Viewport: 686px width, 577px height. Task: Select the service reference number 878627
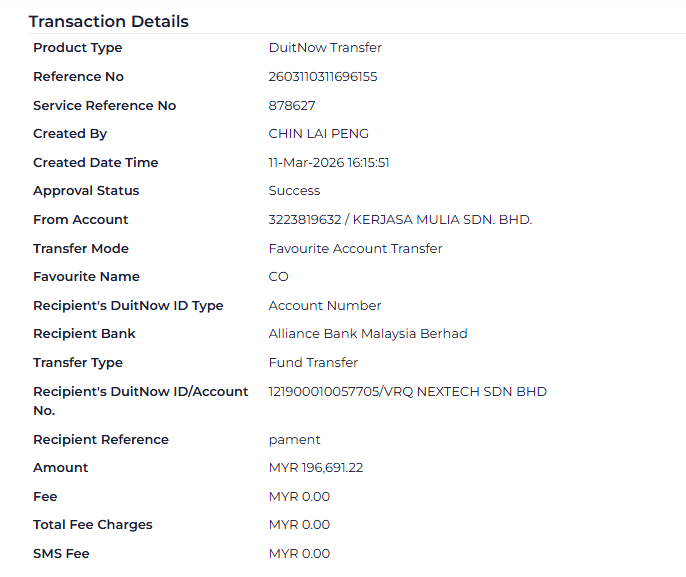pyautogui.click(x=292, y=106)
